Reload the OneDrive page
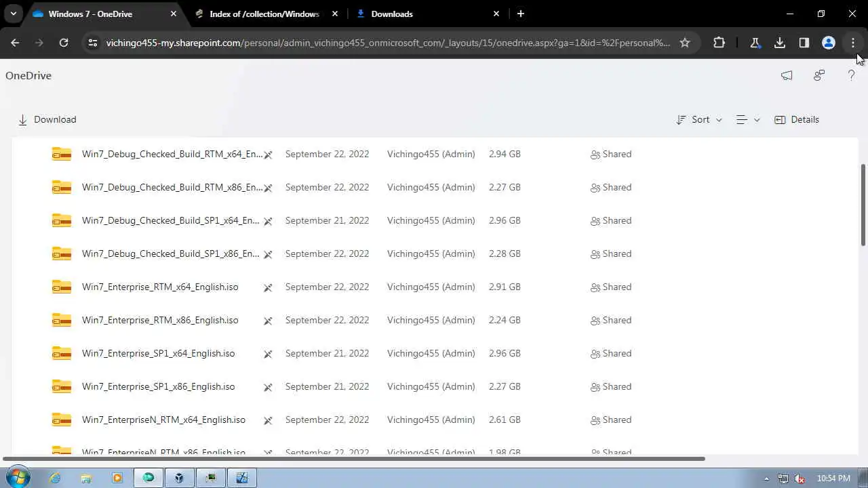Image resolution: width=868 pixels, height=488 pixels. click(64, 43)
